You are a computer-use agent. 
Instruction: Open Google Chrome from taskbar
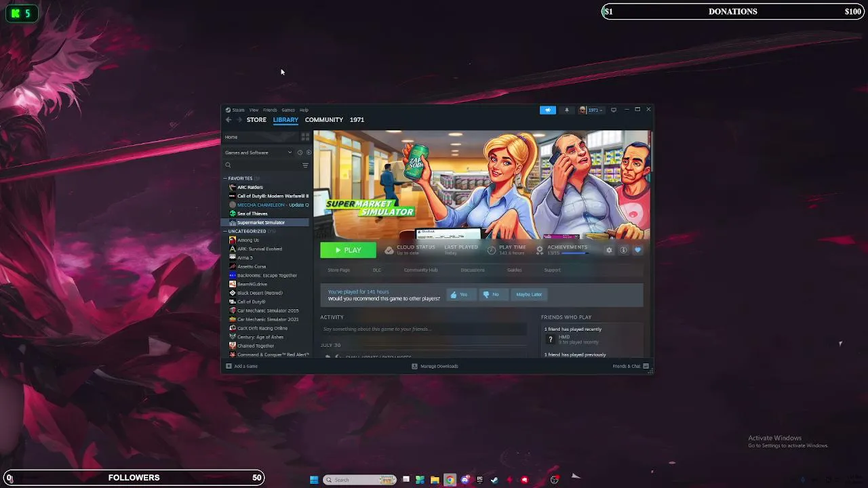point(450,480)
